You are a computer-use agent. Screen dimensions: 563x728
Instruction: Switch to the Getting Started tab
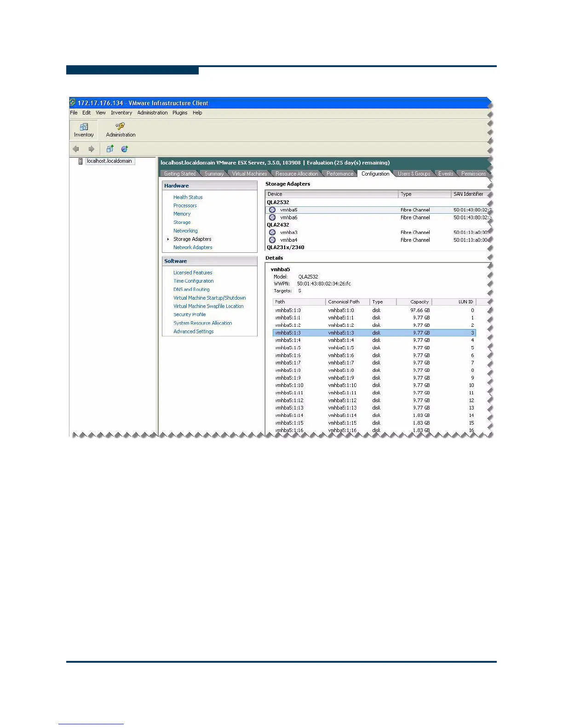(180, 174)
